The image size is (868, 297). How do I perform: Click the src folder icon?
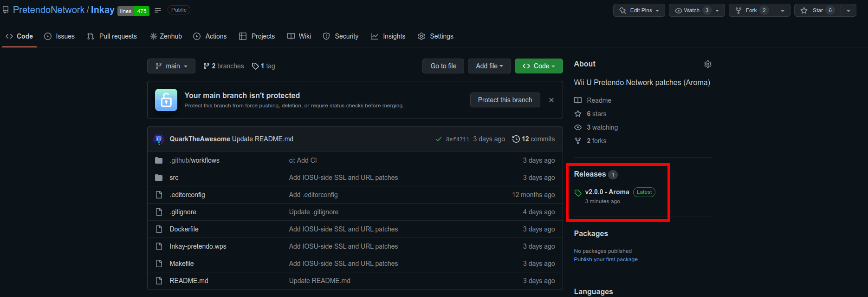159,178
